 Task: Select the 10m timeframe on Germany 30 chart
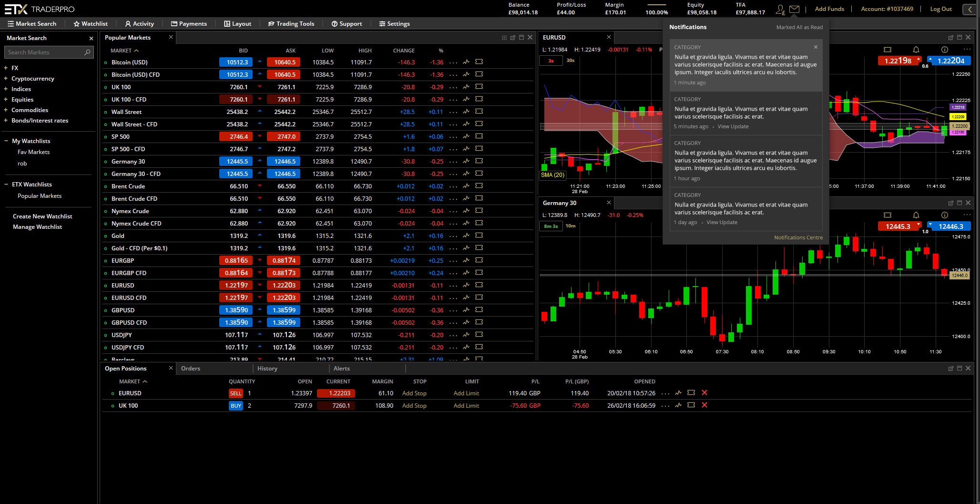(571, 226)
